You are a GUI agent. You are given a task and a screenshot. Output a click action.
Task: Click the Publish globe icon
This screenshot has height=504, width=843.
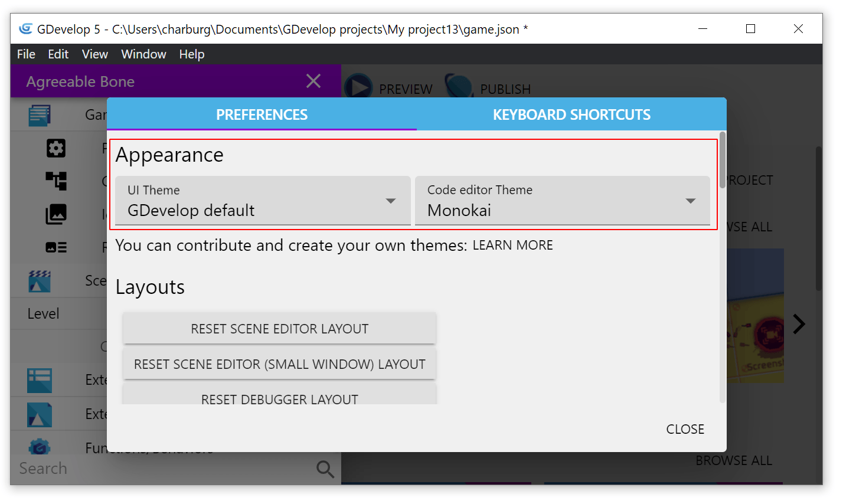[x=458, y=87]
